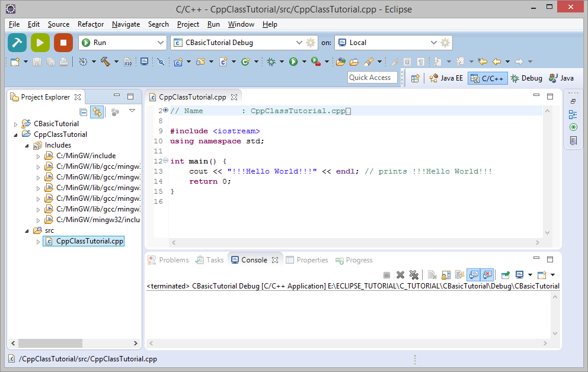588x372 pixels.
Task: Click the red Stop launch button
Action: (x=63, y=43)
